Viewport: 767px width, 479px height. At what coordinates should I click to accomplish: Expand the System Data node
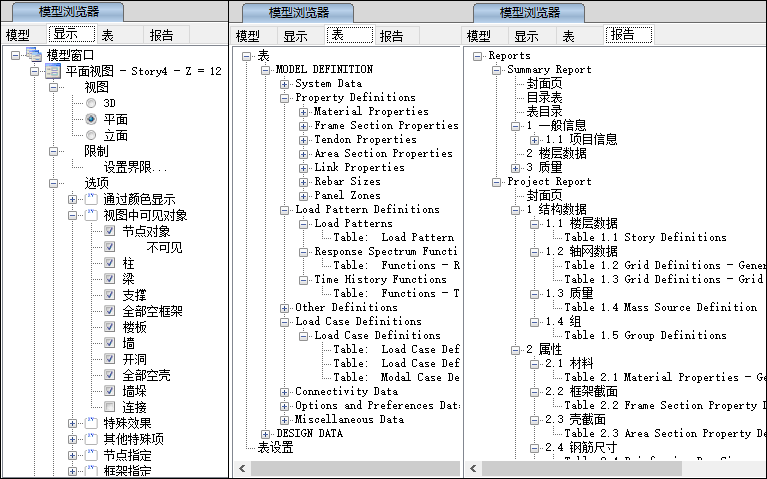coord(285,84)
